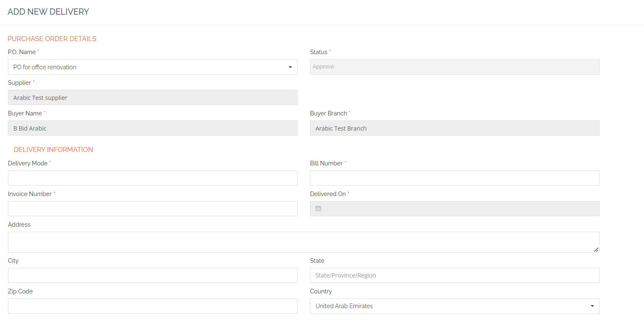Viewport: 644px width, 322px height.
Task: Click the Purchase Order Details section heading
Action: pos(52,39)
